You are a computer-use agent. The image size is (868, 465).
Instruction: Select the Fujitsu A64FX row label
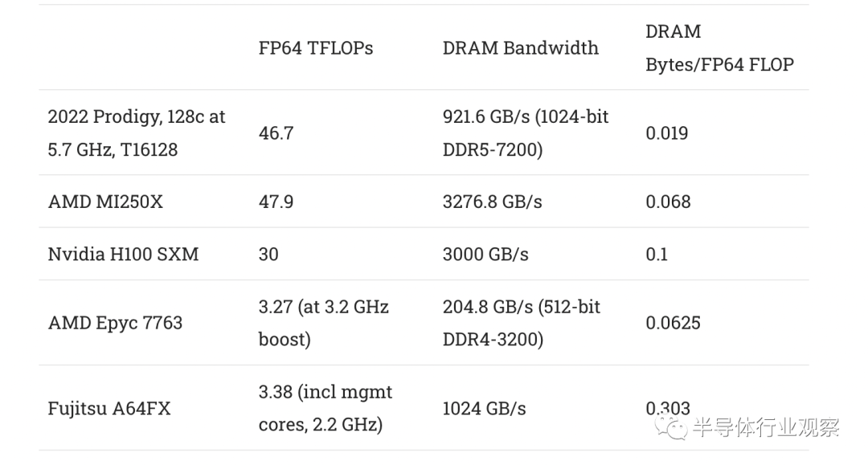109,409
